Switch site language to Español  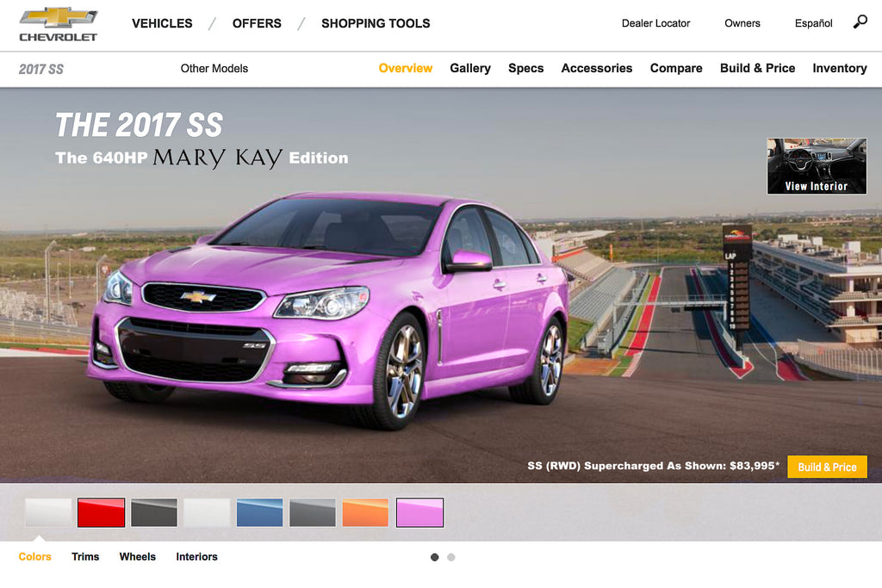813,23
